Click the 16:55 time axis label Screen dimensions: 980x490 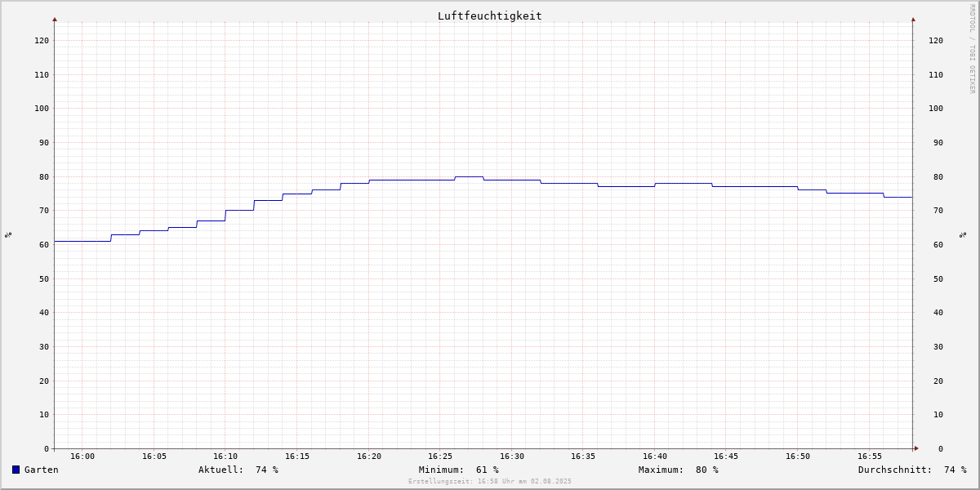(x=870, y=457)
